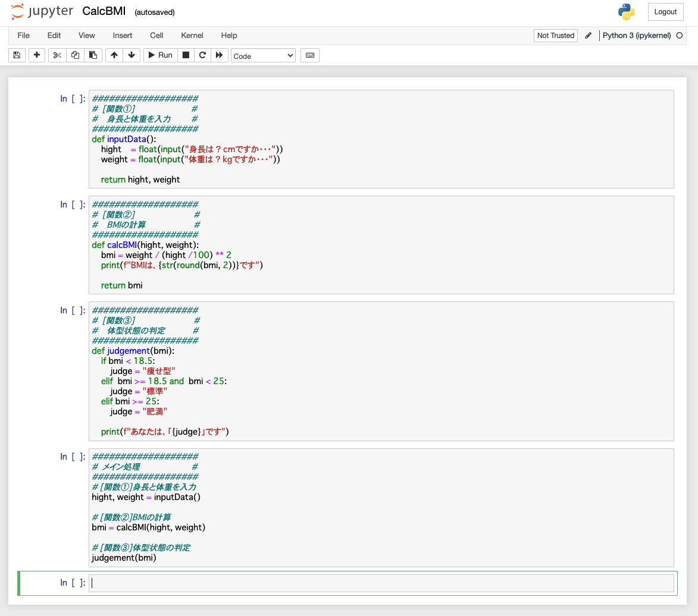This screenshot has height=616, width=698.
Task: Click the CalcBMI title to rename the notebook
Action: (x=104, y=11)
